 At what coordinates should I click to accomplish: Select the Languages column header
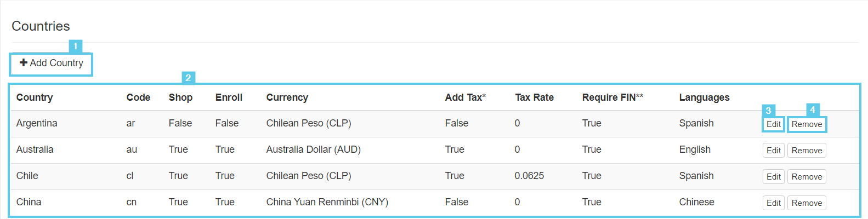[704, 97]
